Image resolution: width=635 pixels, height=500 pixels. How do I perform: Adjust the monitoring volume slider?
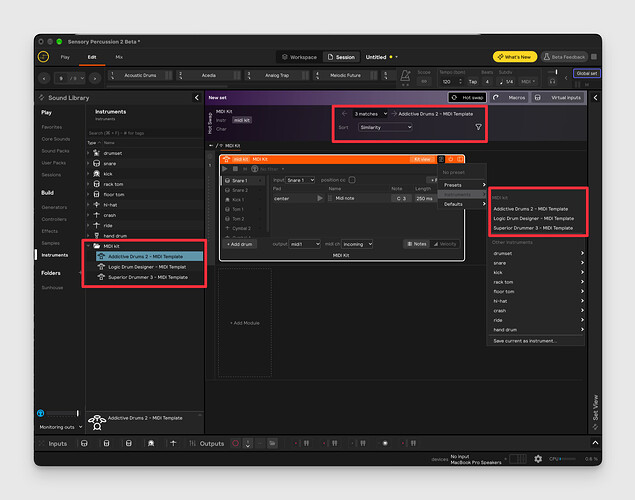point(62,413)
